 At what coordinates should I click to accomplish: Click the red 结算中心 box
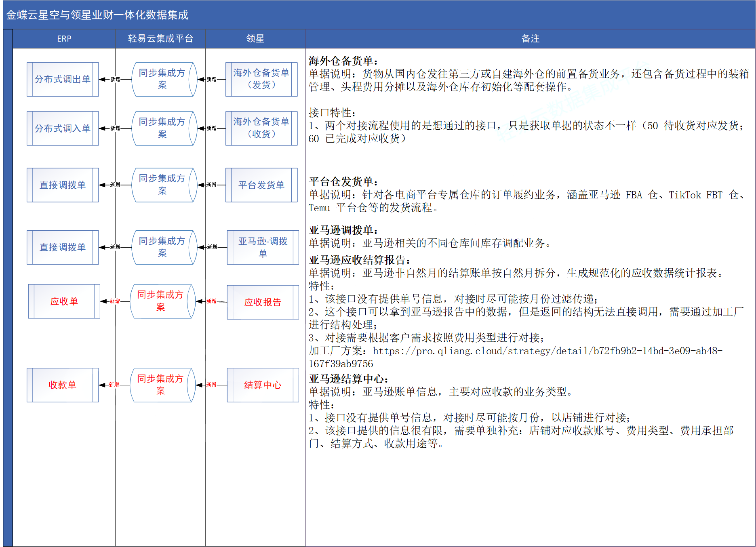263,385
